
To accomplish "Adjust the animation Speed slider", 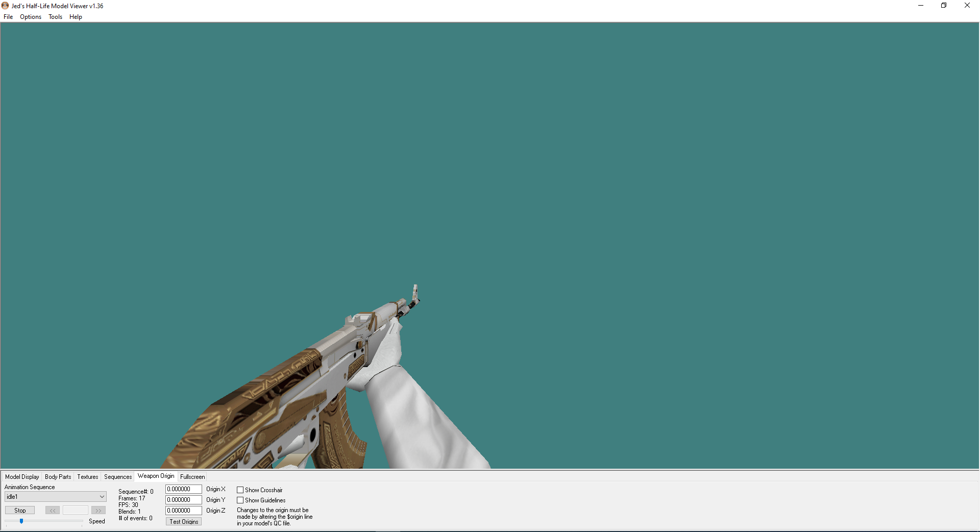I will coord(21,521).
